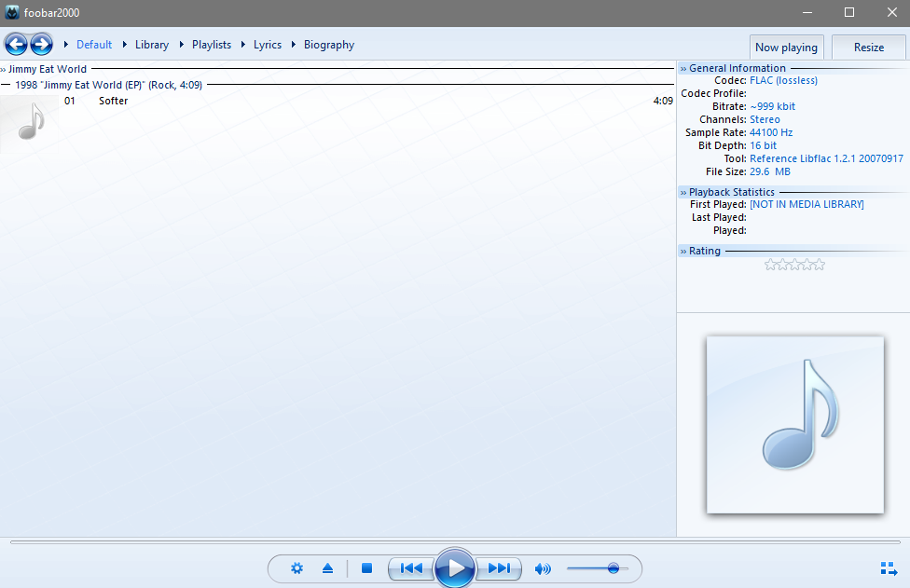Start playback with the Play button

coord(455,568)
